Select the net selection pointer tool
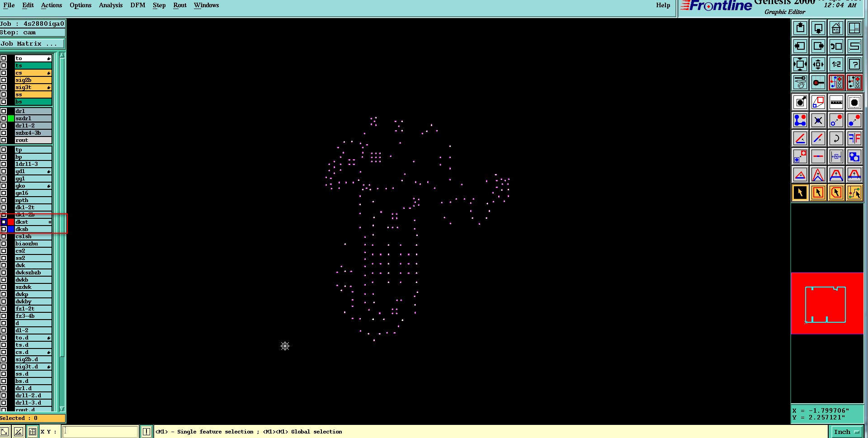 854,193
